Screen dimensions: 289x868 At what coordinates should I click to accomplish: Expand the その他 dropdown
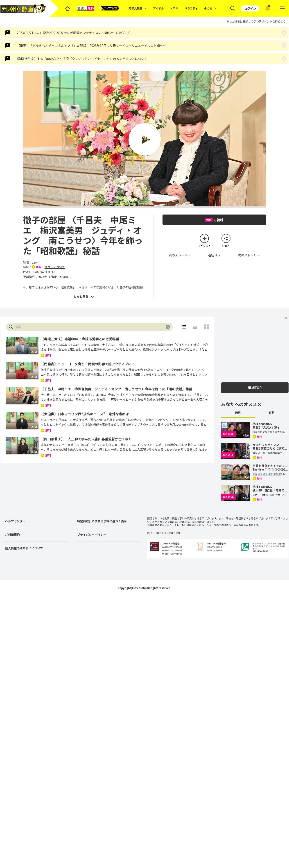point(210,8)
